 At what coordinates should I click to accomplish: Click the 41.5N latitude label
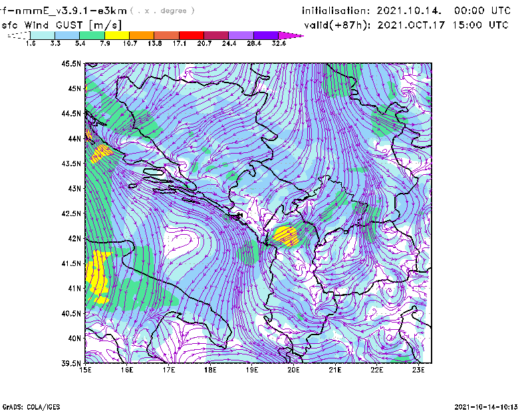(x=71, y=263)
